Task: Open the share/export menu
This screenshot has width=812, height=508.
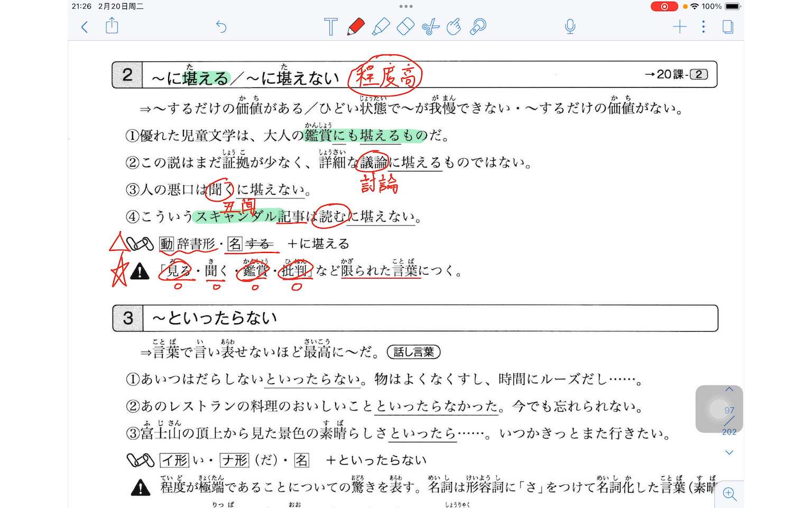Action: tap(112, 25)
